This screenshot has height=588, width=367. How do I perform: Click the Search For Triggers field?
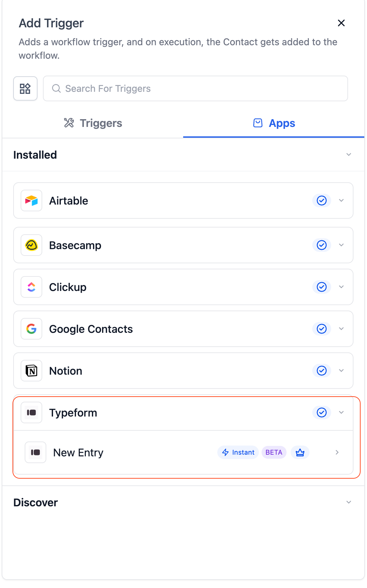(195, 88)
